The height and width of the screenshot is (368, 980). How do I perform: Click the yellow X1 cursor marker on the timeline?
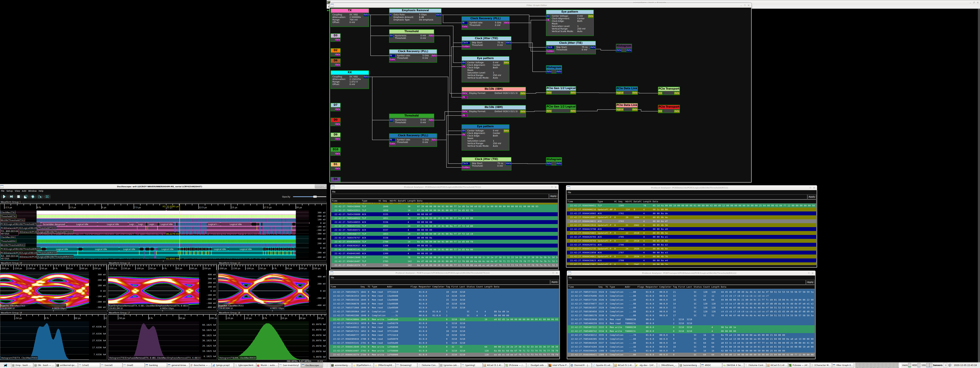coord(170,206)
